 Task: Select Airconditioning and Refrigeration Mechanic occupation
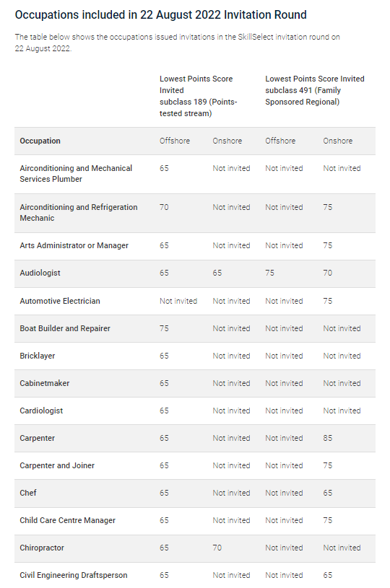[79, 213]
